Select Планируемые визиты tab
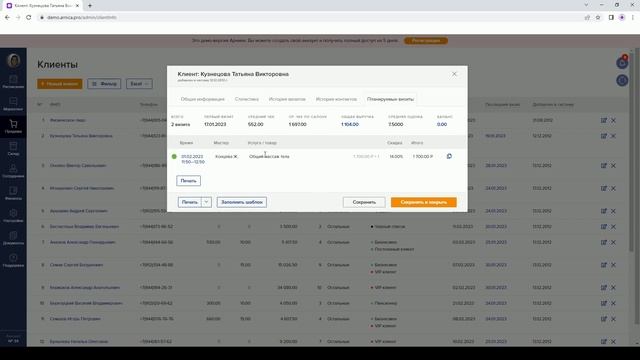Viewport: 640px width, 360px height. (390, 99)
